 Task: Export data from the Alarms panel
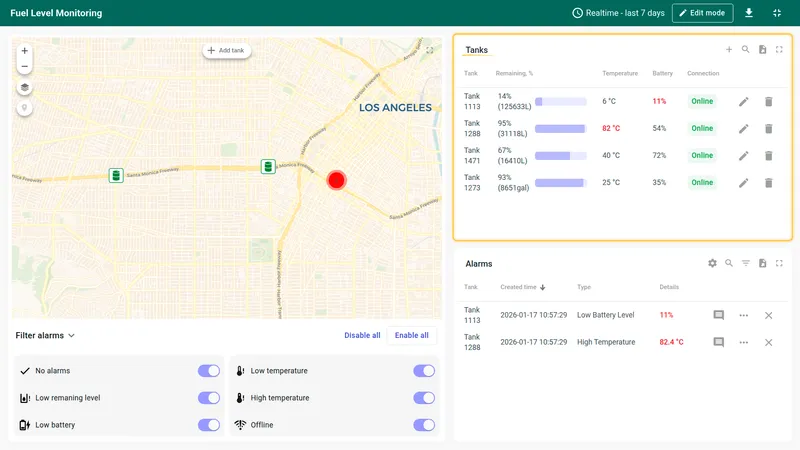click(762, 263)
